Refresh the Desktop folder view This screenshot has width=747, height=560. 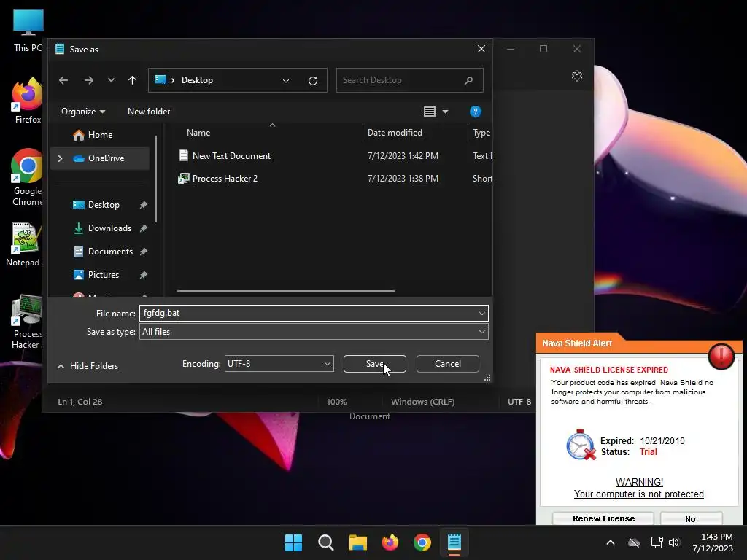[x=313, y=80]
